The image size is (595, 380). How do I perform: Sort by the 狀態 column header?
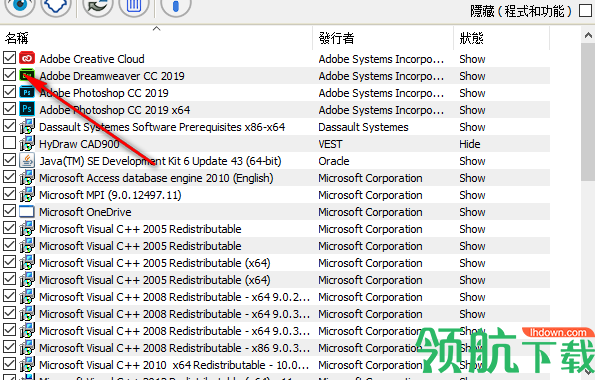pyautogui.click(x=502, y=38)
